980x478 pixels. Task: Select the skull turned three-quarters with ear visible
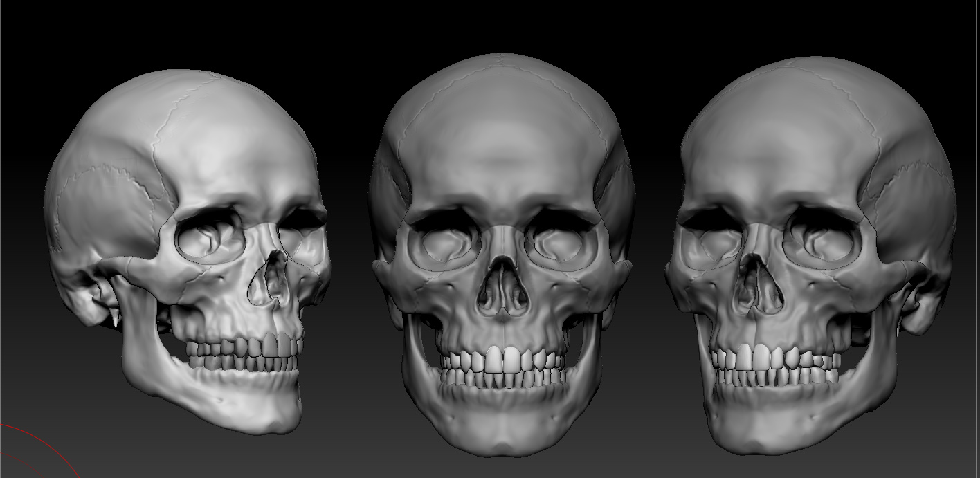coord(811,255)
